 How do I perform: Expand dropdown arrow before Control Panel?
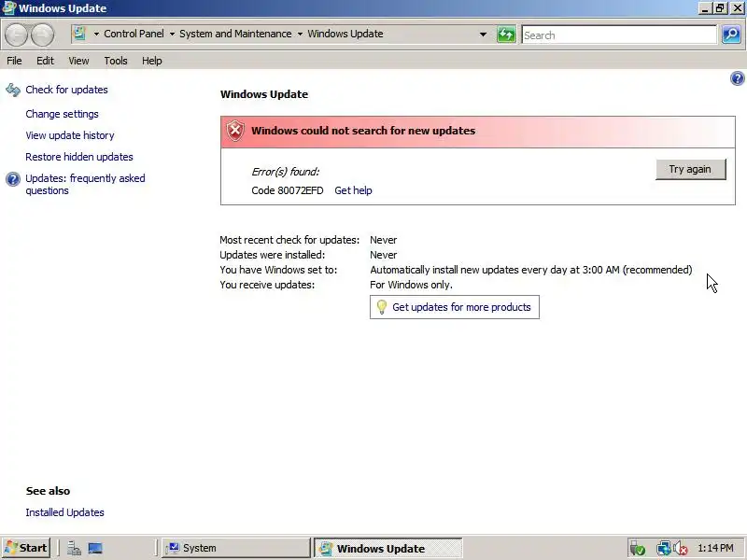click(96, 34)
